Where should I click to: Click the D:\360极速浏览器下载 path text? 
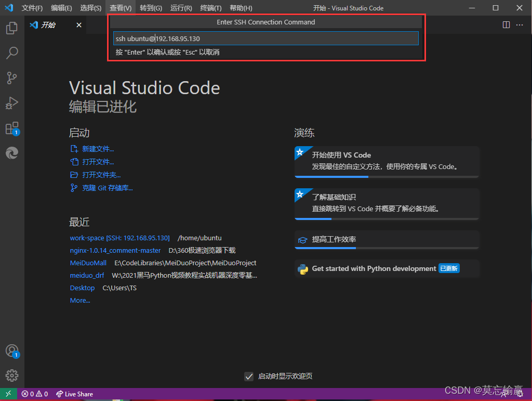(202, 251)
